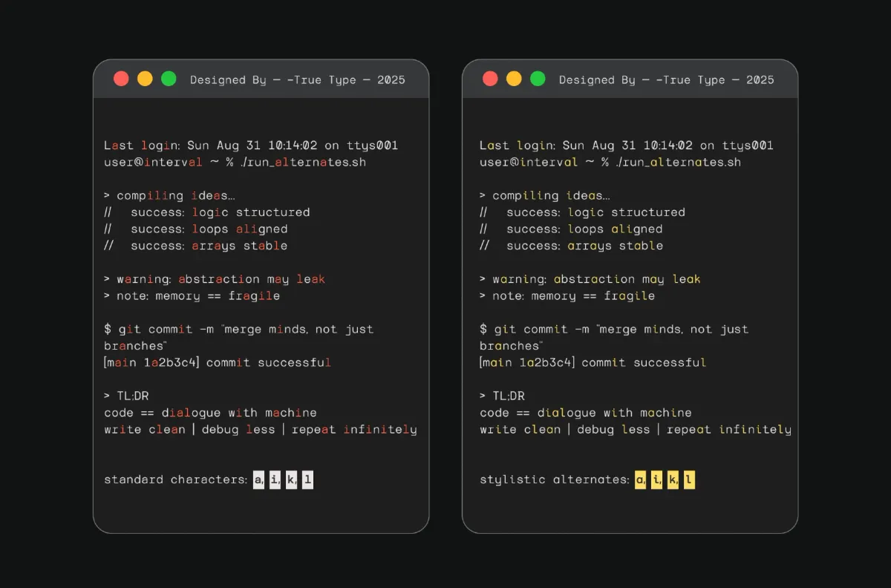Click 'success: logic structured' in standard characters terminal
The image size is (891, 588).
[x=221, y=212]
